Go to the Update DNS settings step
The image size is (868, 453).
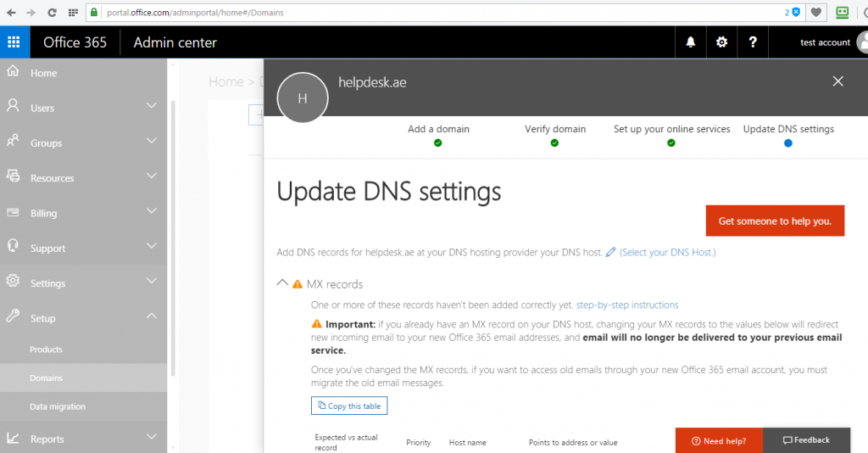(788, 135)
